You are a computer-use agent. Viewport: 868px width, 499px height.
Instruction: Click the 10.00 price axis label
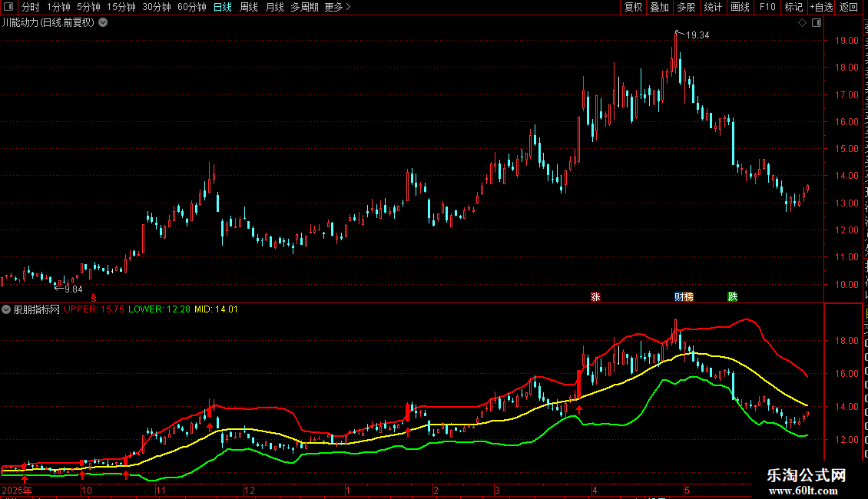coord(846,284)
